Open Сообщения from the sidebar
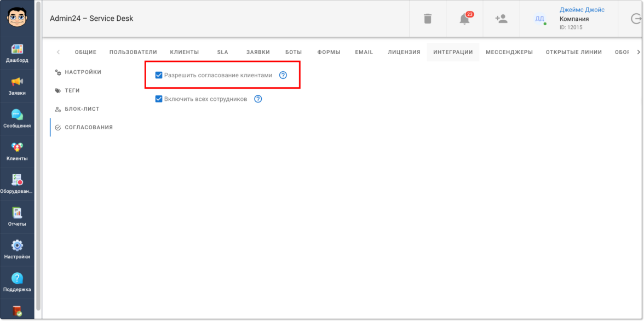 [17, 119]
